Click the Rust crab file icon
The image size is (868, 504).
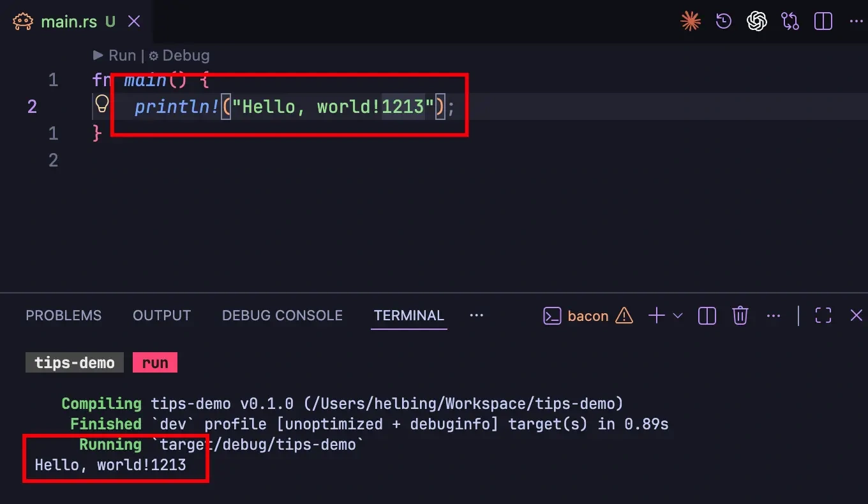[x=23, y=22]
